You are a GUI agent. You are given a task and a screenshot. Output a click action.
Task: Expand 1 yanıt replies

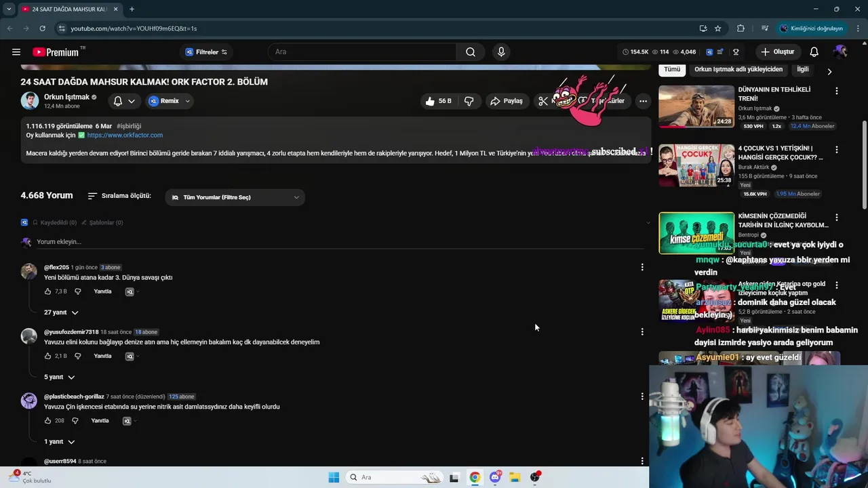point(59,442)
